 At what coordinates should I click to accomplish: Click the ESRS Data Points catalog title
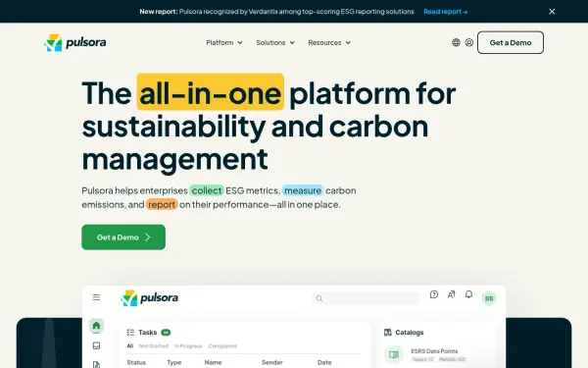click(434, 351)
